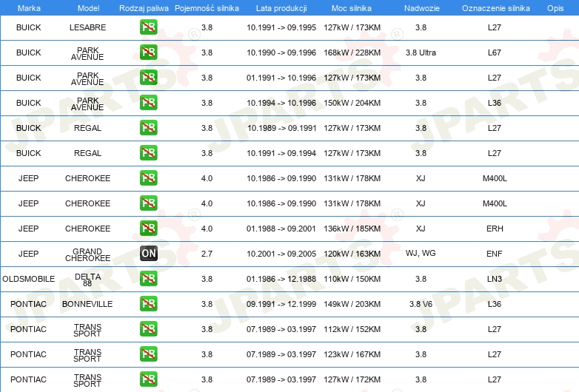Image resolution: width=579 pixels, height=392 pixels.
Task: Click the 10.1991 -> 09.1994 date cell
Action: pyautogui.click(x=281, y=153)
